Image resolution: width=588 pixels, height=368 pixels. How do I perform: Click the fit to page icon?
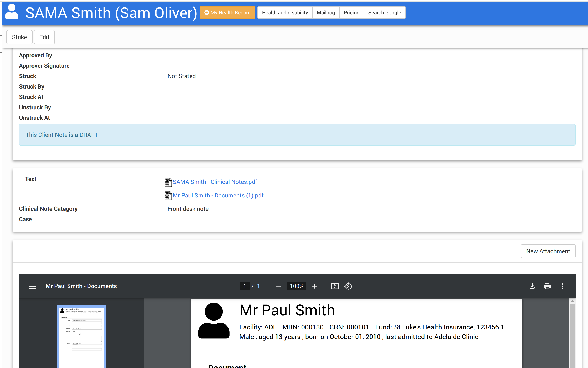coord(335,286)
